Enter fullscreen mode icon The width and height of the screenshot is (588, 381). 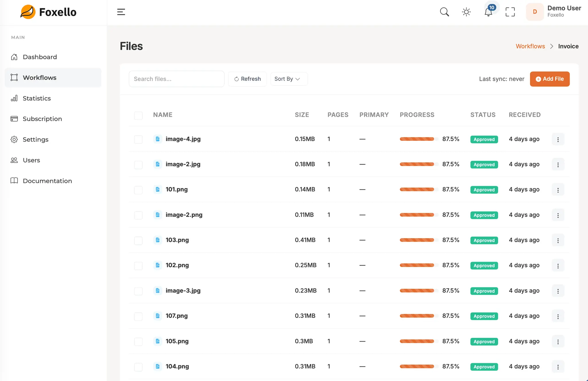(510, 12)
